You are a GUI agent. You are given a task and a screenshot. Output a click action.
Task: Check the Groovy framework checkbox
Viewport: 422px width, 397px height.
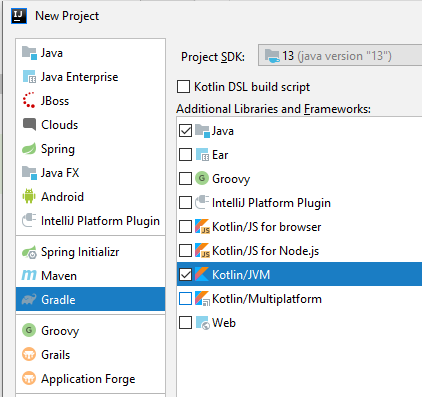click(185, 179)
